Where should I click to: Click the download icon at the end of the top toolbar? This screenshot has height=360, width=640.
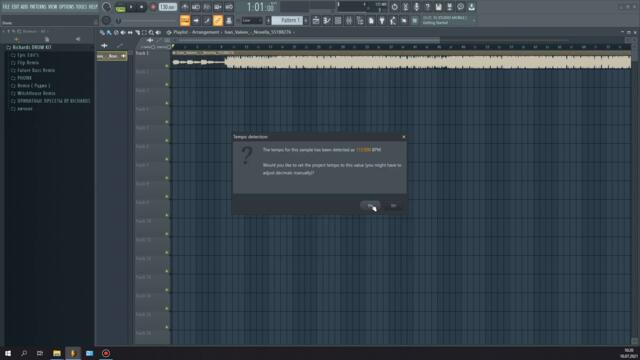pyautogui.click(x=471, y=7)
